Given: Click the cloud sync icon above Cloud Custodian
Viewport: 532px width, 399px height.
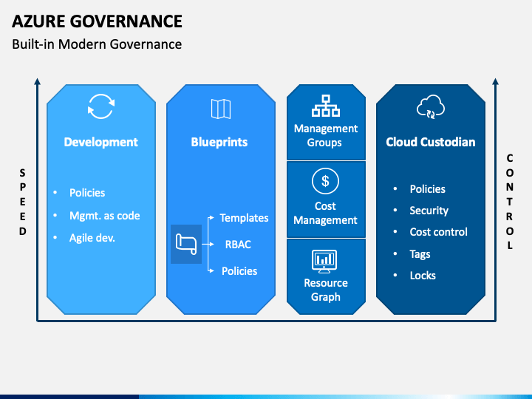Looking at the screenshot, I should (x=431, y=107).
